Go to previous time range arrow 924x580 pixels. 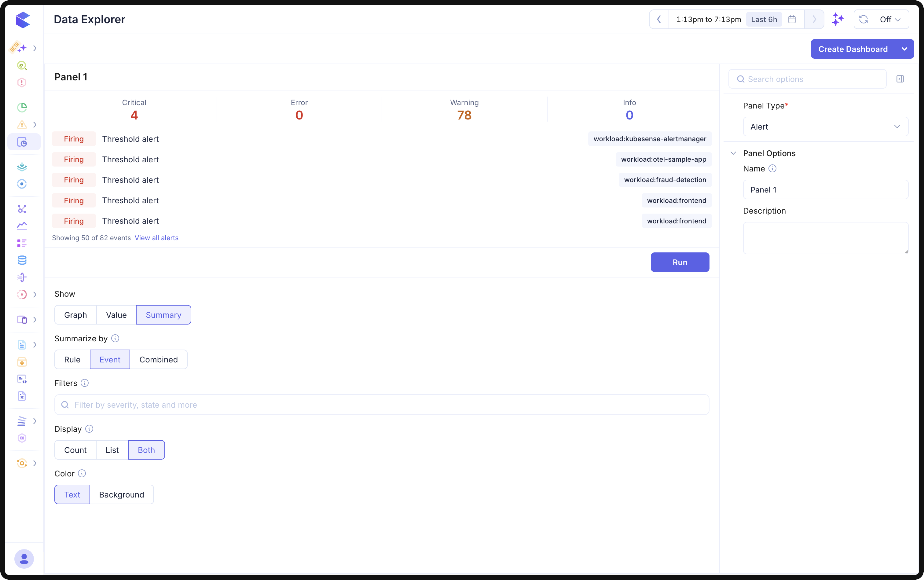click(x=659, y=19)
